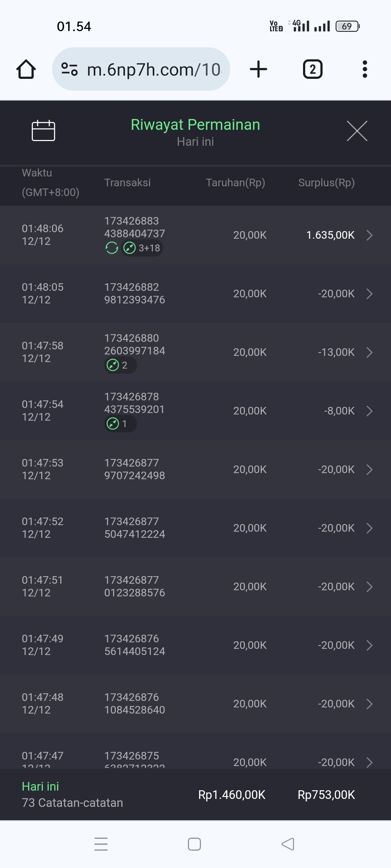Expand the -13,00K surplus record details
The image size is (391, 868).
pos(369,352)
